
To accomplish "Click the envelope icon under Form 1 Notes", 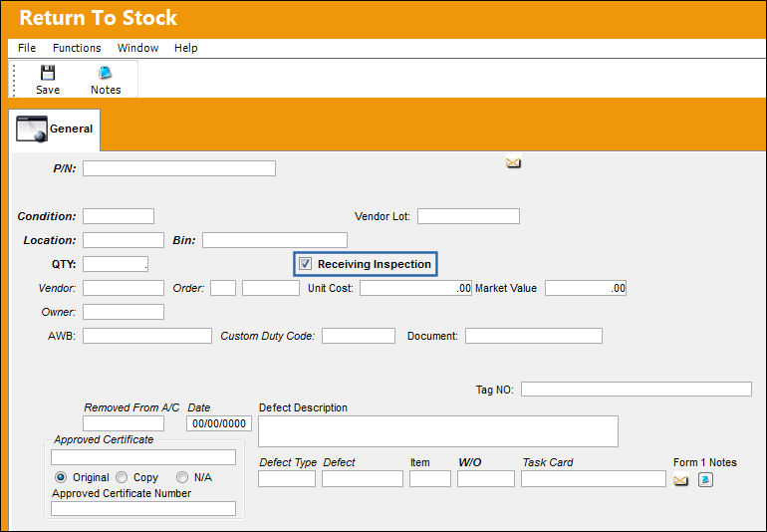I will tap(680, 480).
